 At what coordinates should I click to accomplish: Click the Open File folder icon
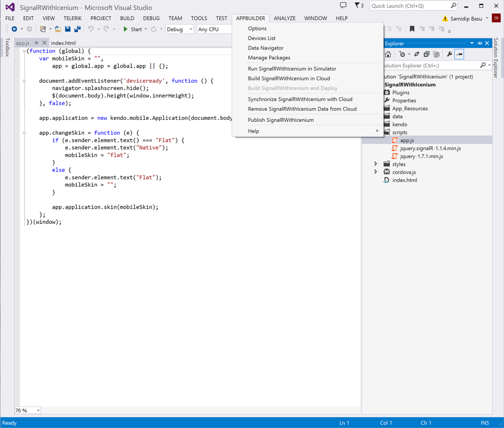coord(58,29)
